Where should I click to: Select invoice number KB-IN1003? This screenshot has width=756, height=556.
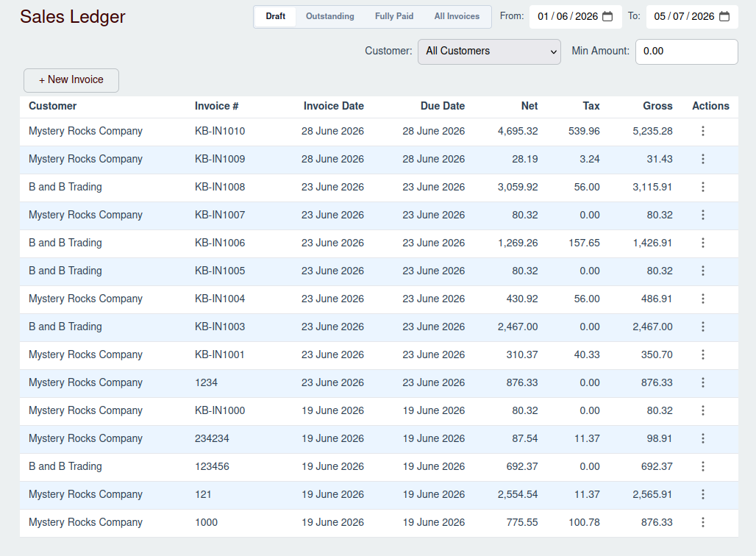click(220, 327)
